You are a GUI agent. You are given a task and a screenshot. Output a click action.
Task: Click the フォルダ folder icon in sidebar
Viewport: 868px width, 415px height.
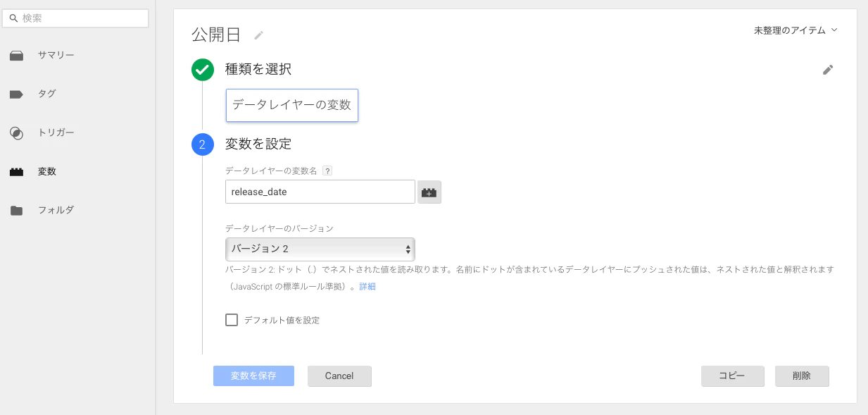click(17, 210)
